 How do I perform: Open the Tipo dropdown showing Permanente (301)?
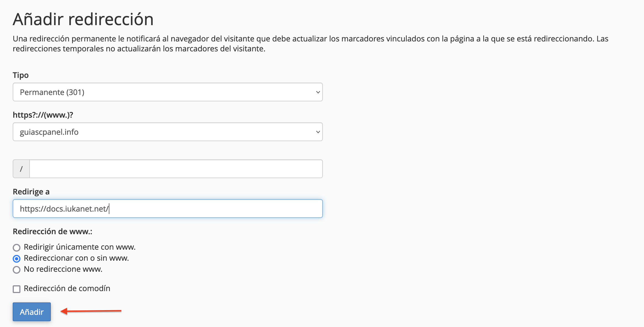tap(168, 92)
